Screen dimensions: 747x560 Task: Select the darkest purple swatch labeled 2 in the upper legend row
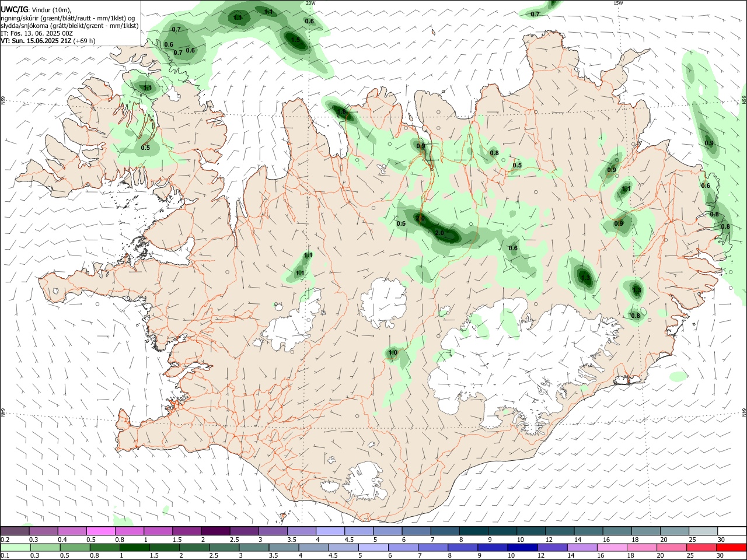click(x=215, y=531)
